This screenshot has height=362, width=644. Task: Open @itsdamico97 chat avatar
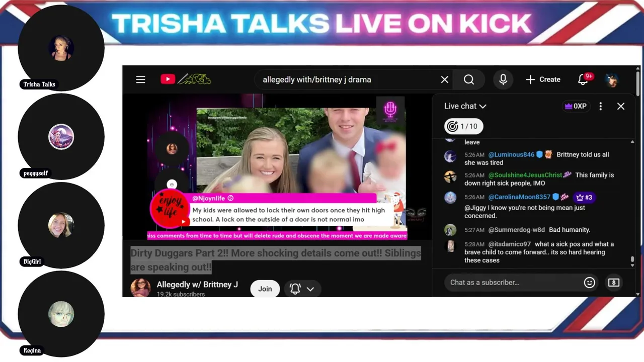[x=450, y=245]
